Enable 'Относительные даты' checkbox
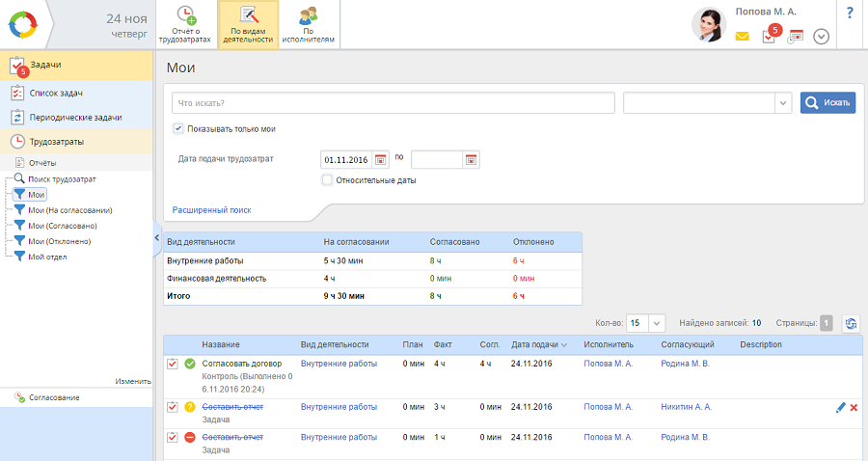Viewport: 868px width, 461px height. 327,179
